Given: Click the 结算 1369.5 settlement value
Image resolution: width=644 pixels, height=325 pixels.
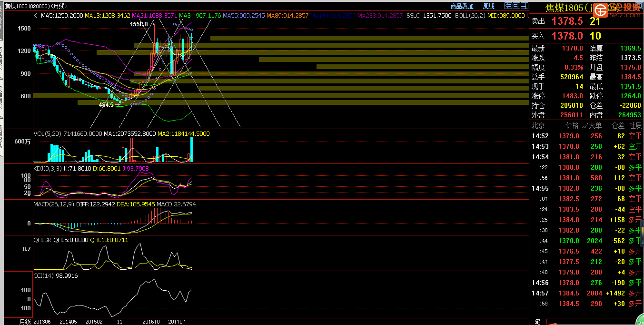Looking at the screenshot, I should [631, 48].
